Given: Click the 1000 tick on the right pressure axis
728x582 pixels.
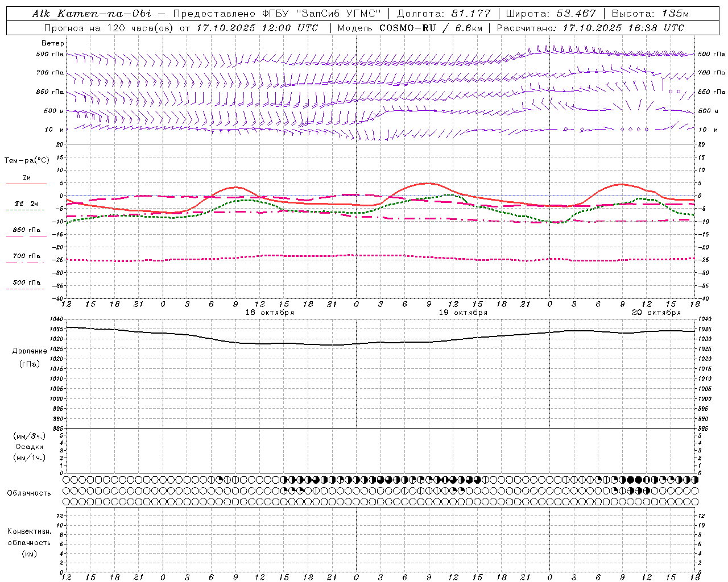Looking at the screenshot, I should [x=705, y=399].
